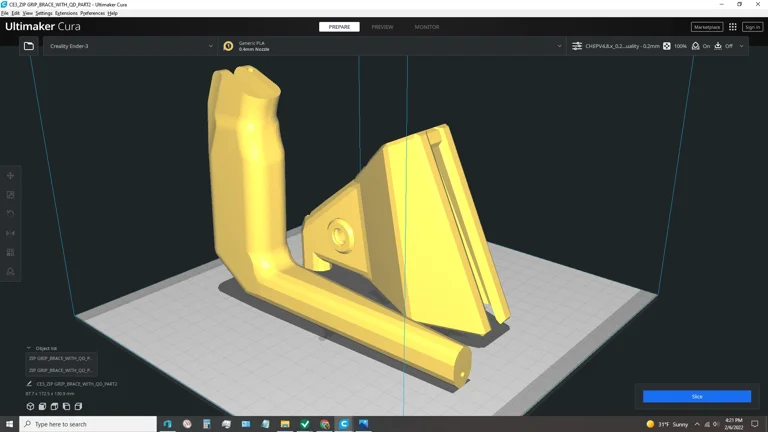
Task: Switch to 3D view camera icon
Action: (x=30, y=406)
